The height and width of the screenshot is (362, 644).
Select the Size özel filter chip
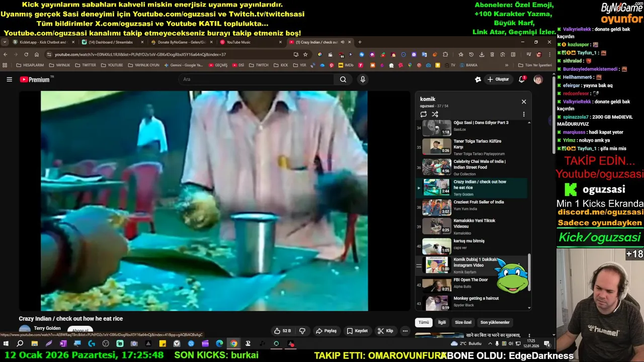(463, 322)
